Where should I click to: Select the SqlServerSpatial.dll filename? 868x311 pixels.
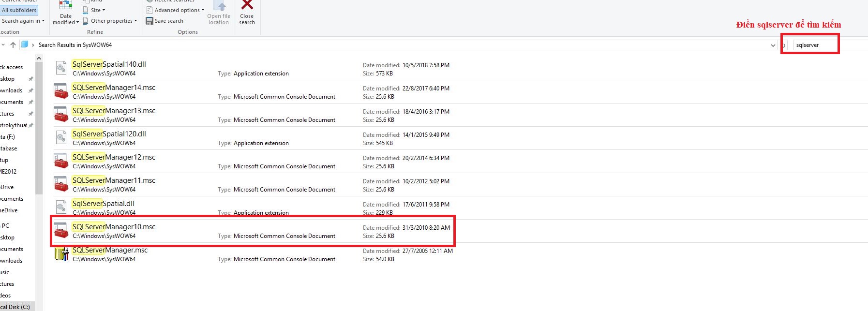tap(103, 204)
